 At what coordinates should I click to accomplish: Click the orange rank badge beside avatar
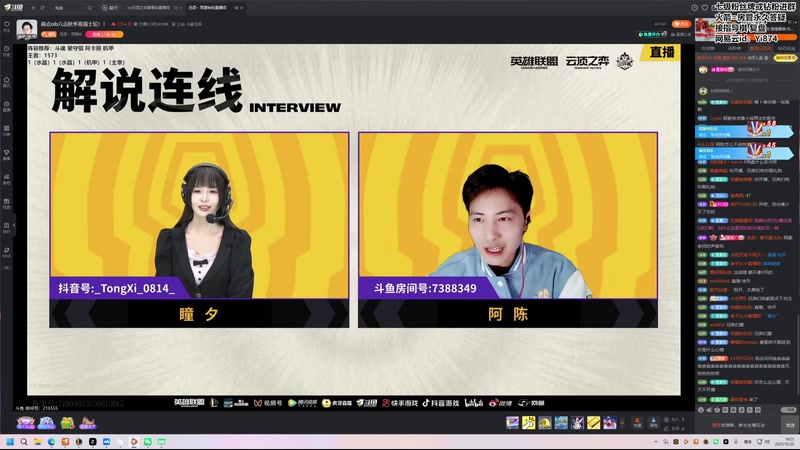tap(49, 34)
